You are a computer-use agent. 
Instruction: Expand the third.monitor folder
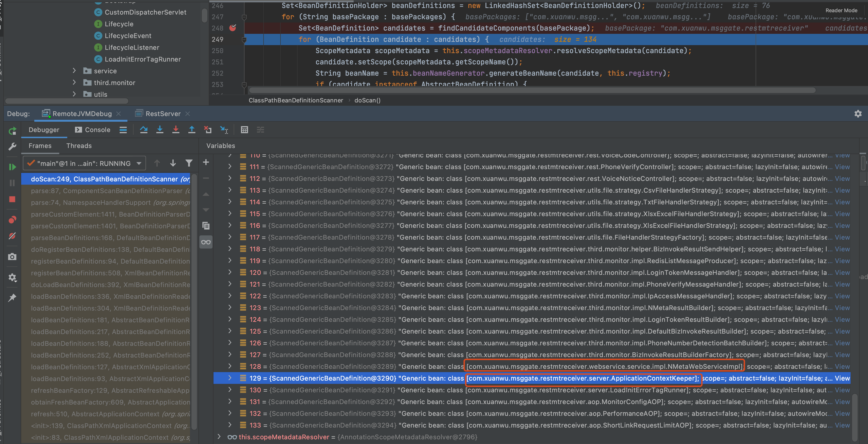pos(74,82)
